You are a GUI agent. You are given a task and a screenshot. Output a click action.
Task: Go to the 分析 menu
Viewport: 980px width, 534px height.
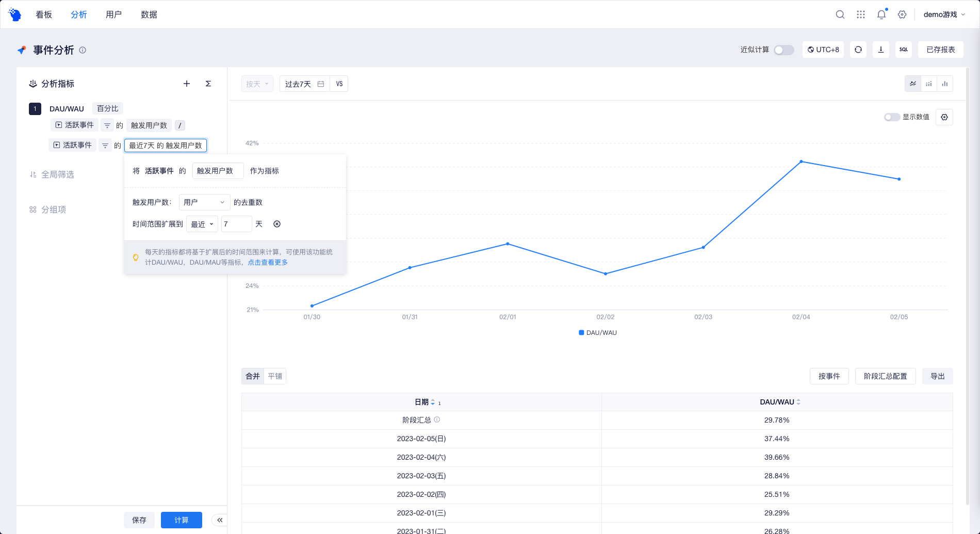click(x=79, y=14)
